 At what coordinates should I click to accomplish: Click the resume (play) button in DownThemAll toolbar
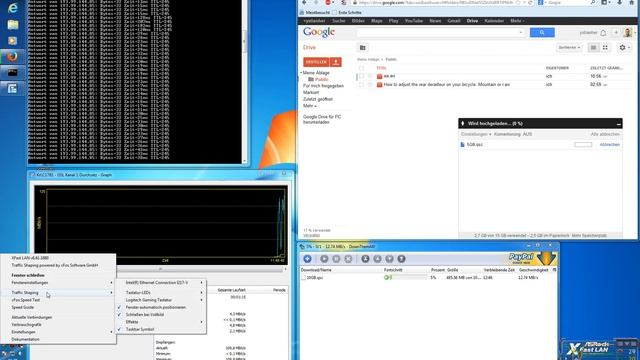324,259
